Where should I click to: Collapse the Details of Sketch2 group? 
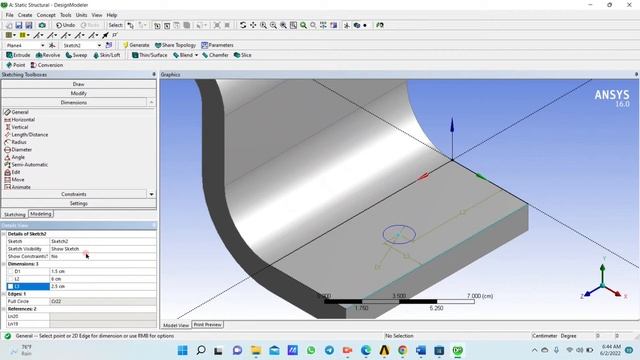[x=4, y=234]
